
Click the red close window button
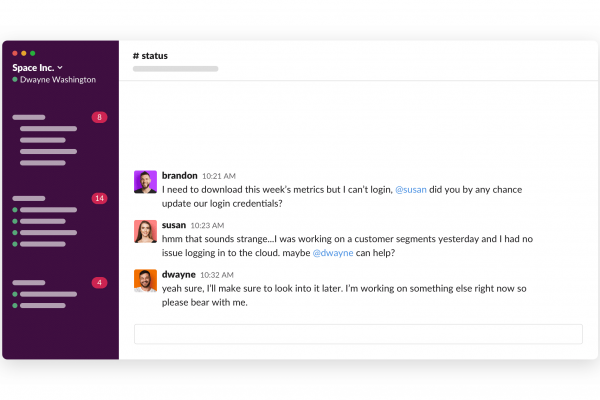pyautogui.click(x=15, y=53)
